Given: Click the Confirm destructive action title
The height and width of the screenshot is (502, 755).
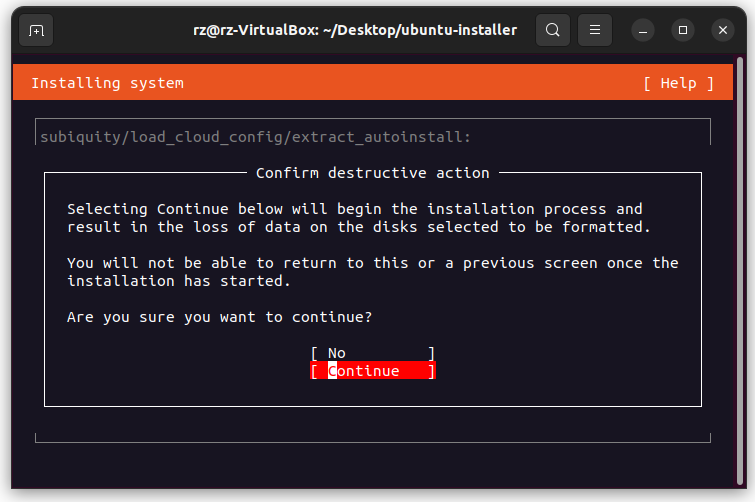Looking at the screenshot, I should 372,173.
